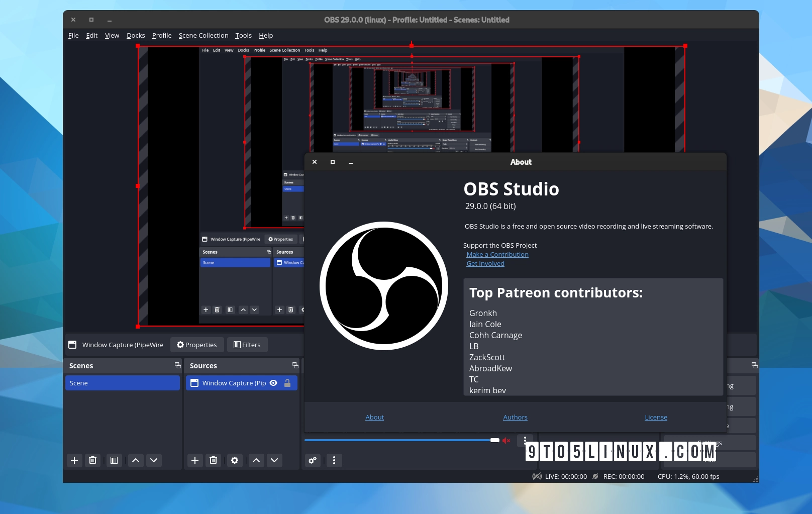Open scene filters via the grid icon

pyautogui.click(x=114, y=460)
